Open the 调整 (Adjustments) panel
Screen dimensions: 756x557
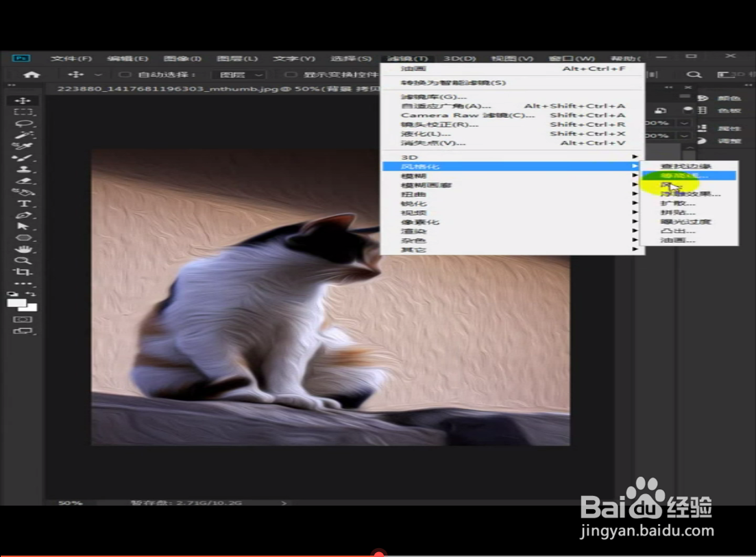pos(721,140)
